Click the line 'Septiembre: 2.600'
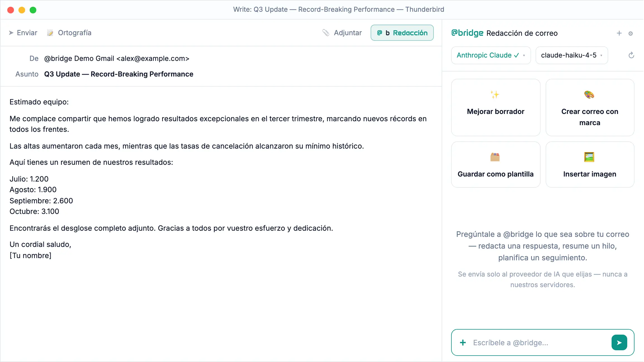The width and height of the screenshot is (644, 362). 41,201
